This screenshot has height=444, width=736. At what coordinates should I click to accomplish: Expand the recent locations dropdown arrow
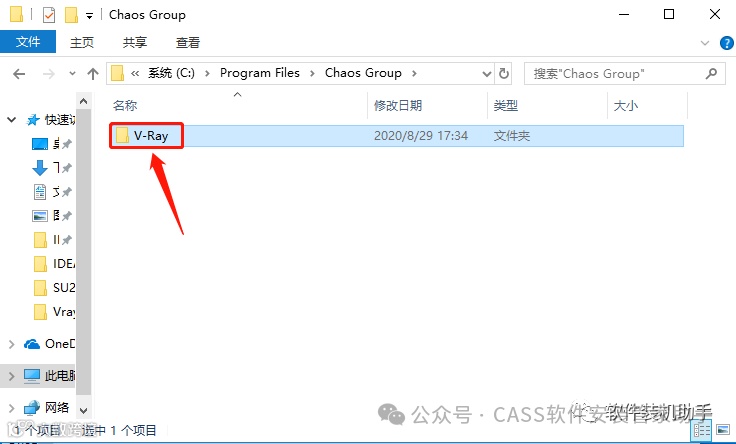(72, 73)
